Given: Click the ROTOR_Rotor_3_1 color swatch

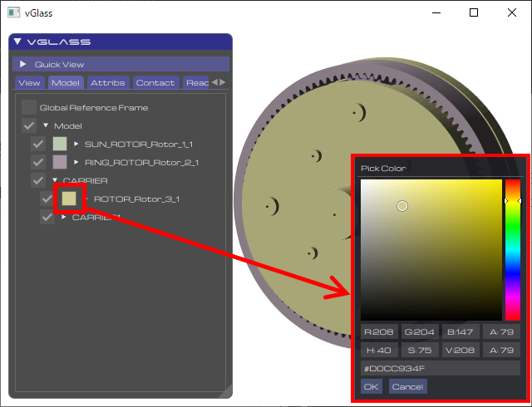Looking at the screenshot, I should 69,199.
